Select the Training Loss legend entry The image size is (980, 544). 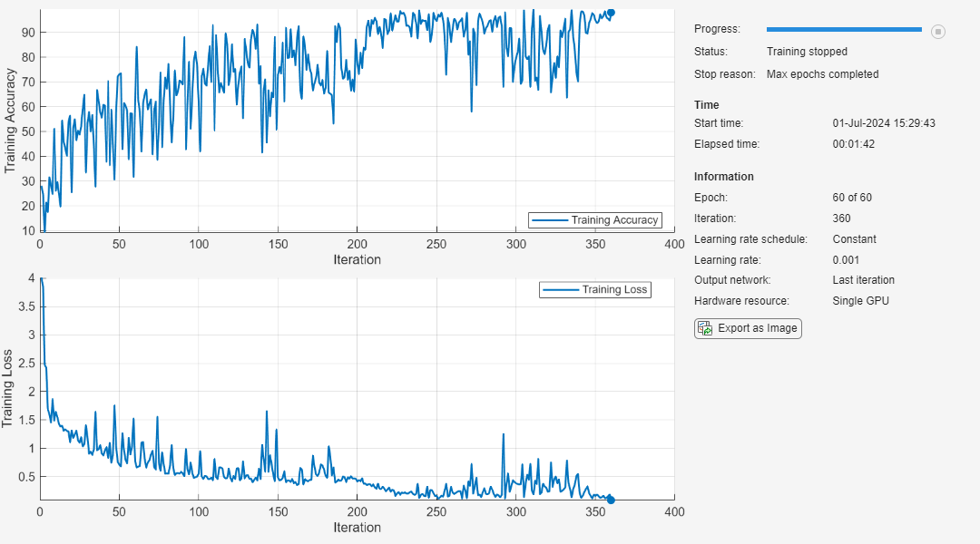pos(595,290)
